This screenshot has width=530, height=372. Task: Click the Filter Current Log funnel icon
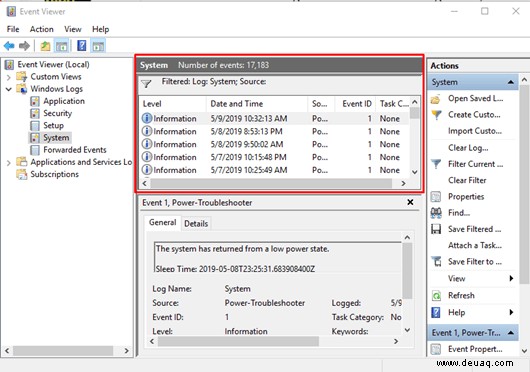click(436, 164)
